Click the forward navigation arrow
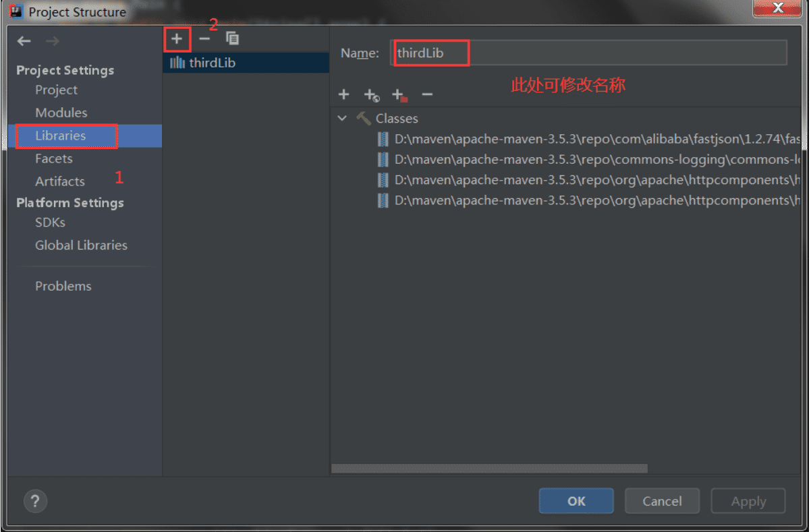811x532 pixels. point(52,41)
